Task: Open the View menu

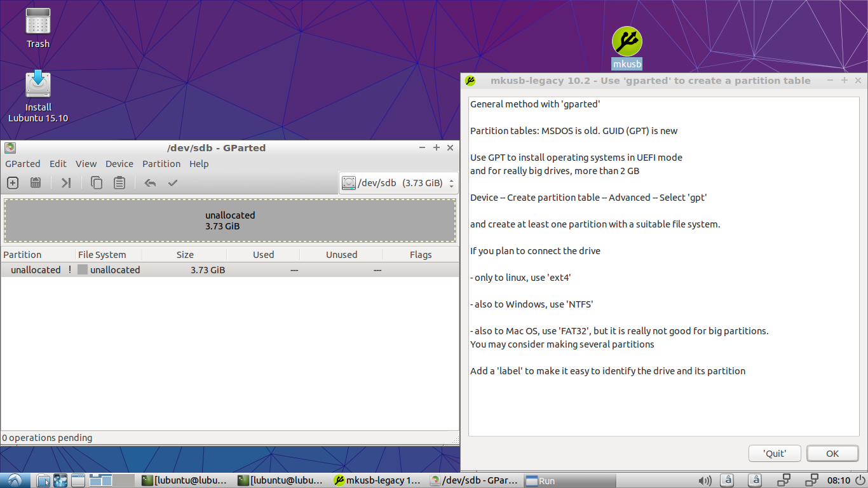Action: pos(86,164)
